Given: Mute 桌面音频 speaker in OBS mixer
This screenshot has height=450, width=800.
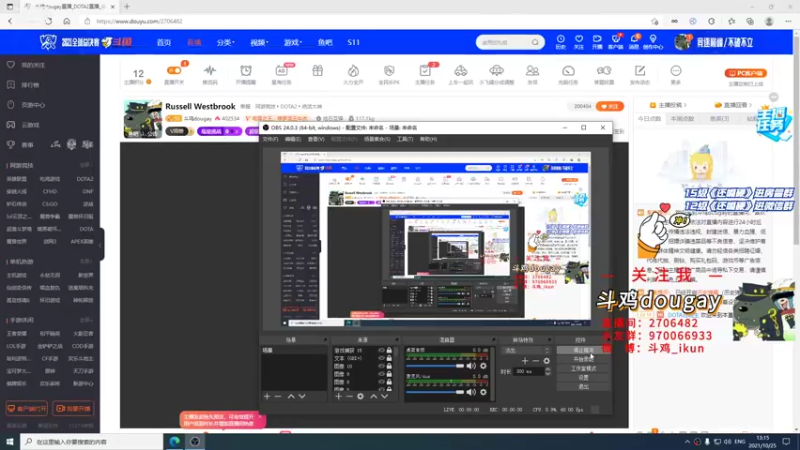Looking at the screenshot, I should (x=471, y=366).
